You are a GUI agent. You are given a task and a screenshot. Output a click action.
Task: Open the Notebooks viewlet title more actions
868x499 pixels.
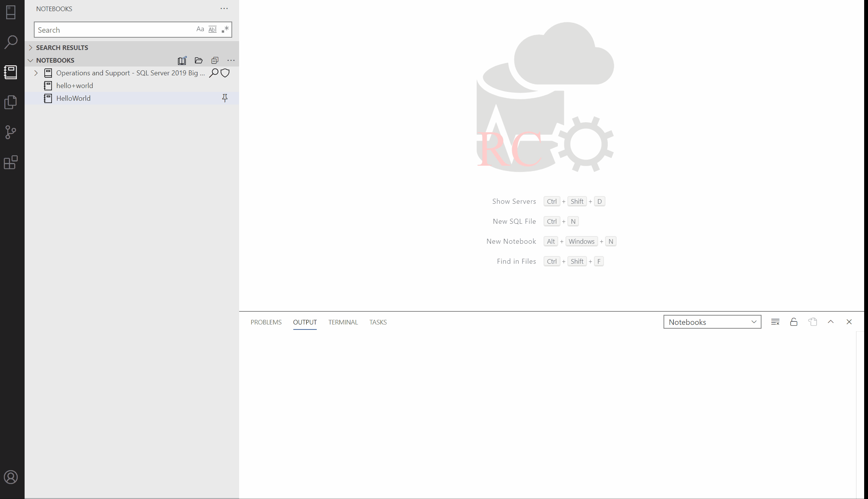coord(224,8)
